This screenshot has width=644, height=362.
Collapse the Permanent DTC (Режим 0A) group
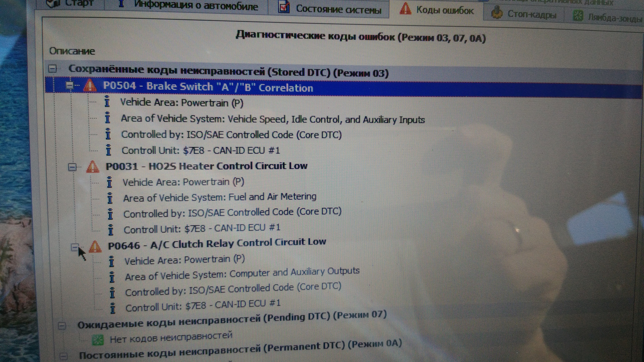pyautogui.click(x=63, y=356)
